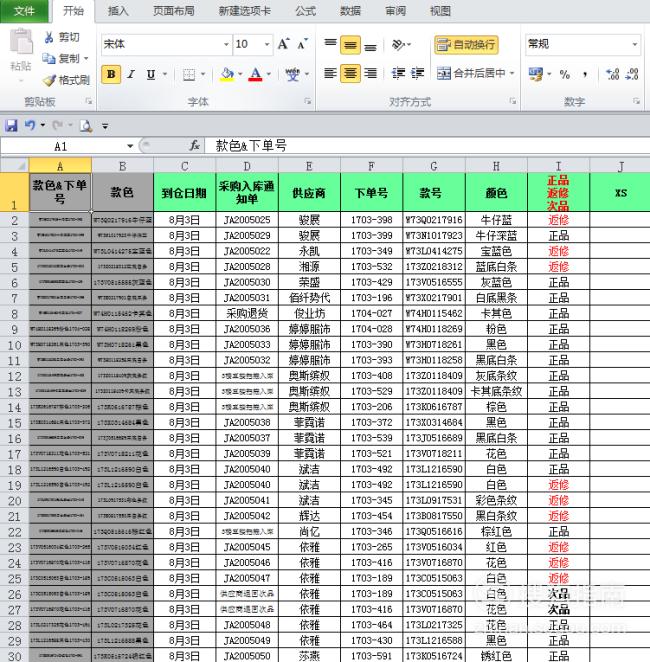
Task: Open borders dropdown arrow
Action: (x=203, y=75)
